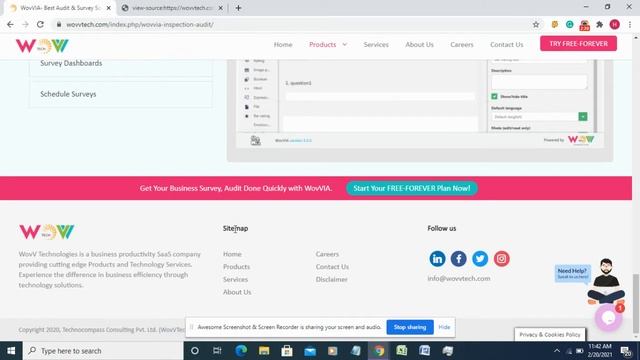Click the Need Help assistant bubble
The image size is (640, 360).
pos(573,273)
